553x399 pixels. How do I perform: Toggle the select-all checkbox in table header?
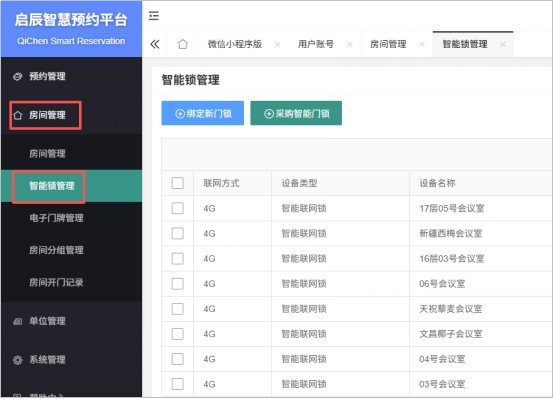178,183
